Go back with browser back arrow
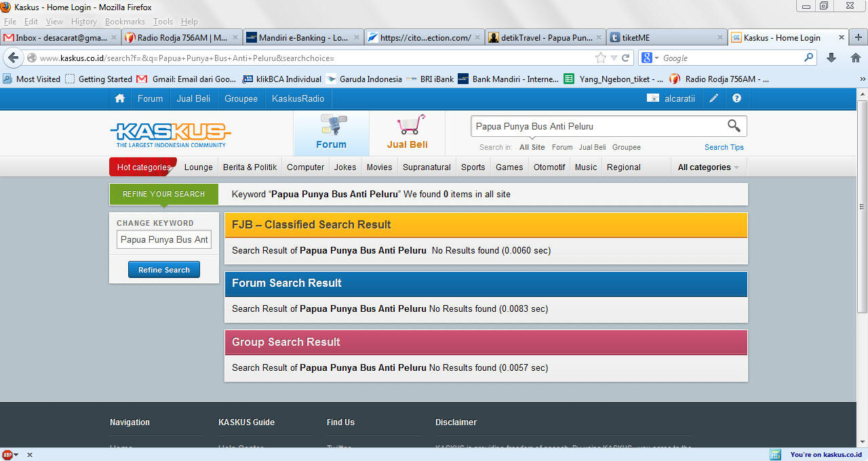The width and height of the screenshot is (868, 461). 14,58
